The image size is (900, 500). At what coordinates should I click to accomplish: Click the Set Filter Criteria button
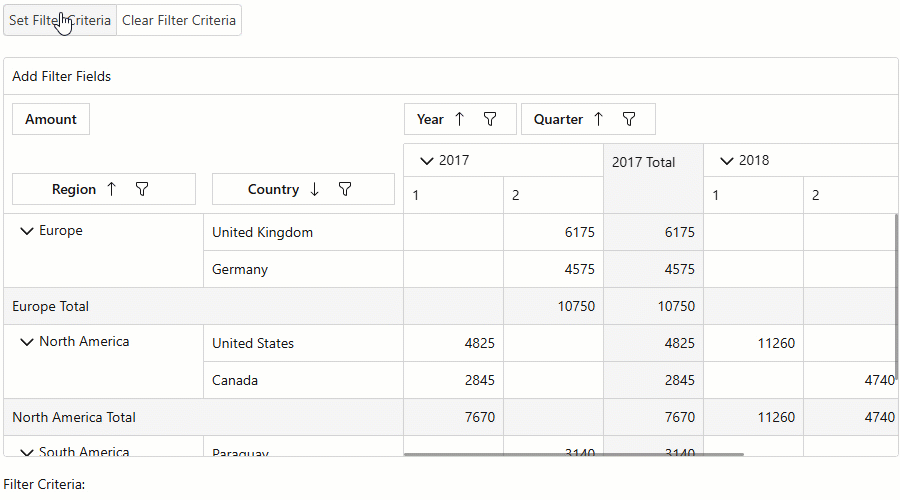[x=60, y=20]
